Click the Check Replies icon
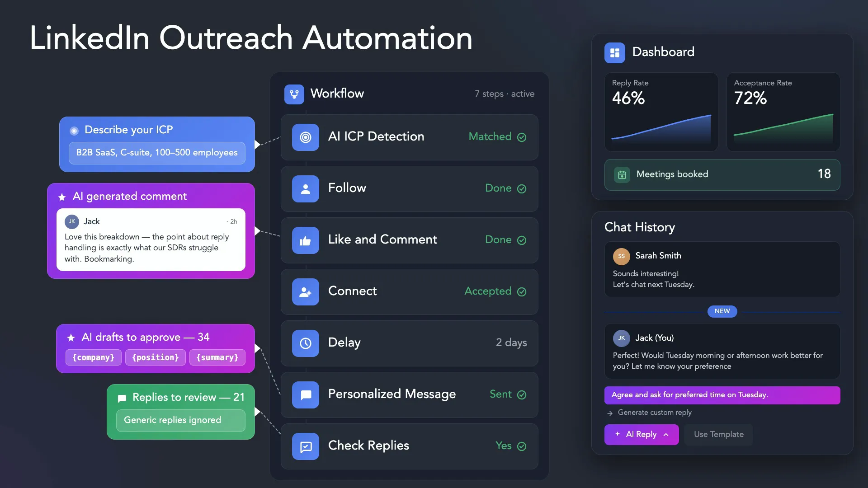 [306, 446]
